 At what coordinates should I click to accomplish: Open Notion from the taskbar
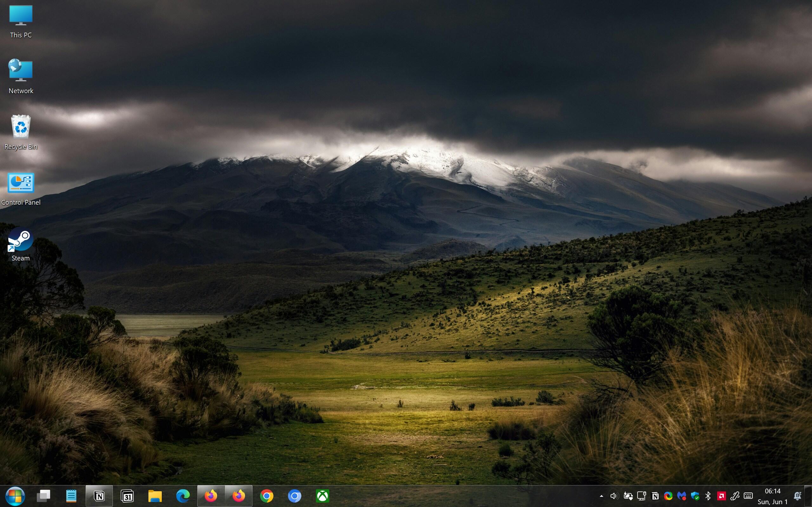click(x=99, y=495)
